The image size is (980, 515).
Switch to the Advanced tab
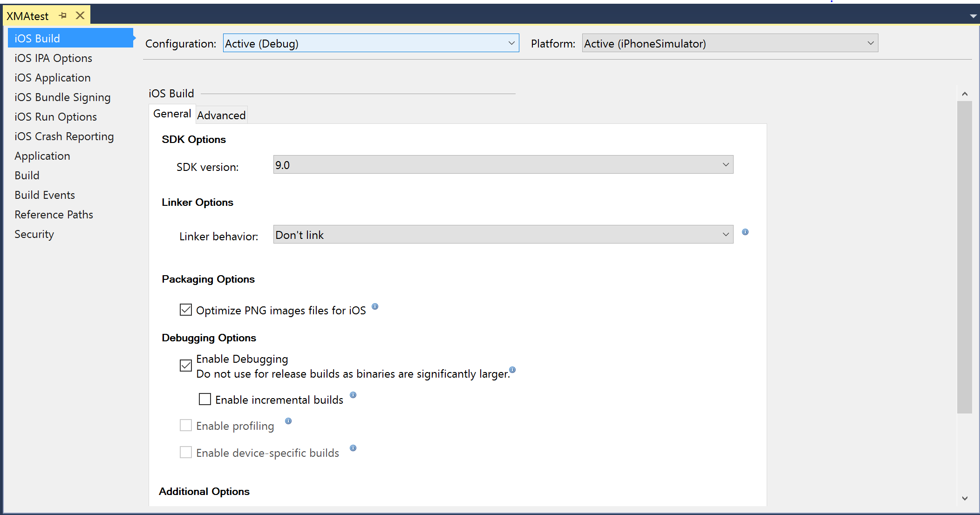tap(221, 115)
